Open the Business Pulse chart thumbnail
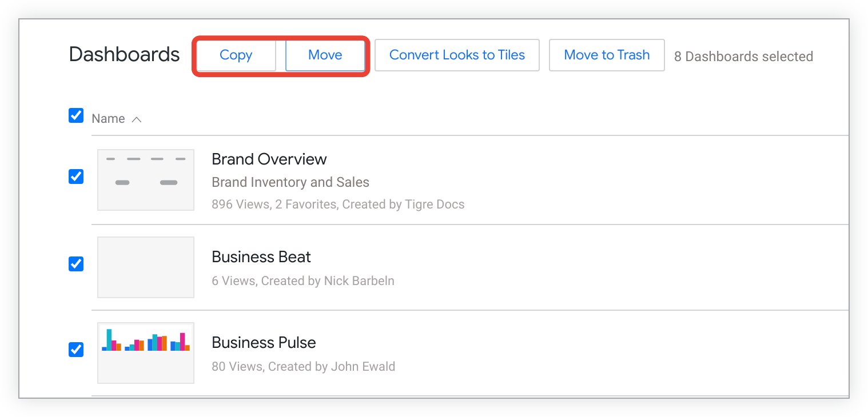Viewport: 868px width, 417px height. pyautogui.click(x=146, y=352)
